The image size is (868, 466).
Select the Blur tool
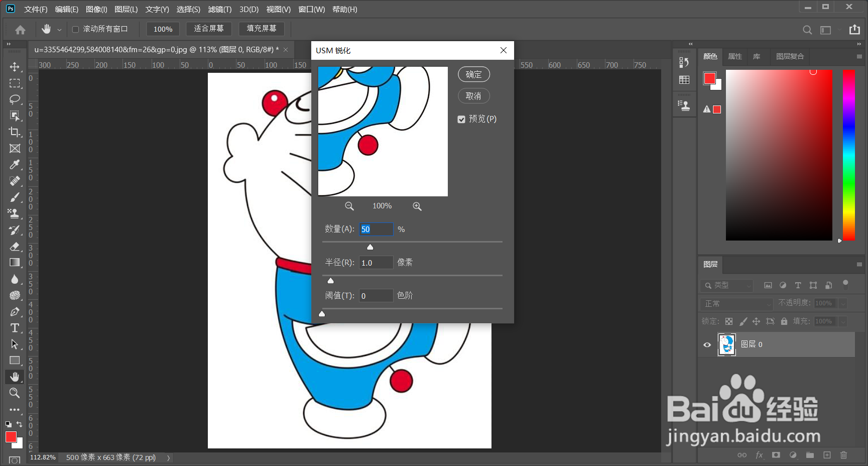[15, 279]
